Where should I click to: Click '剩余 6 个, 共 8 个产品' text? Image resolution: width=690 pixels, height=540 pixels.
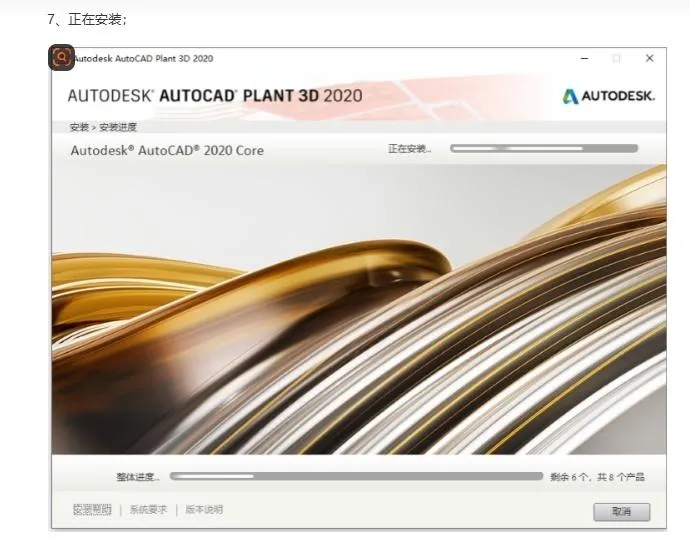pyautogui.click(x=597, y=477)
